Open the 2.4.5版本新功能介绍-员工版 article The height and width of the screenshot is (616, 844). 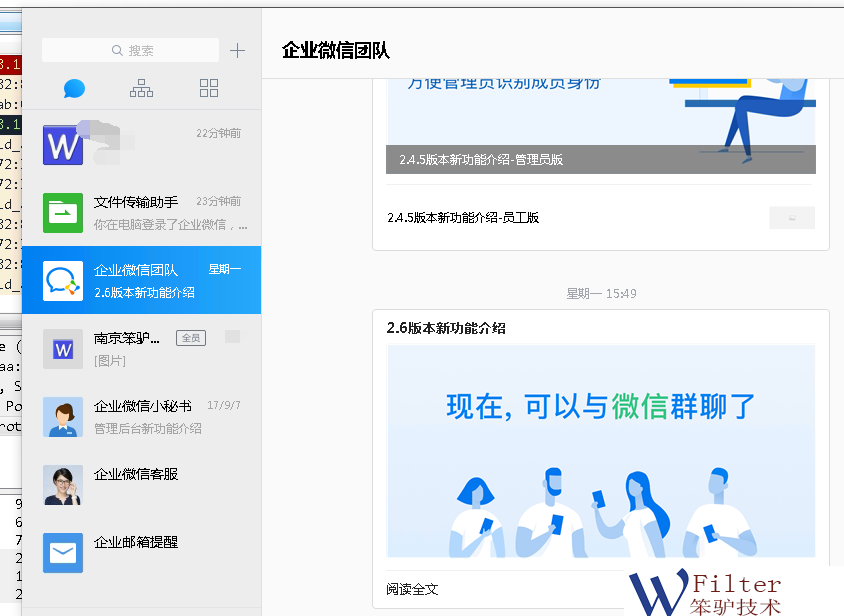(464, 217)
